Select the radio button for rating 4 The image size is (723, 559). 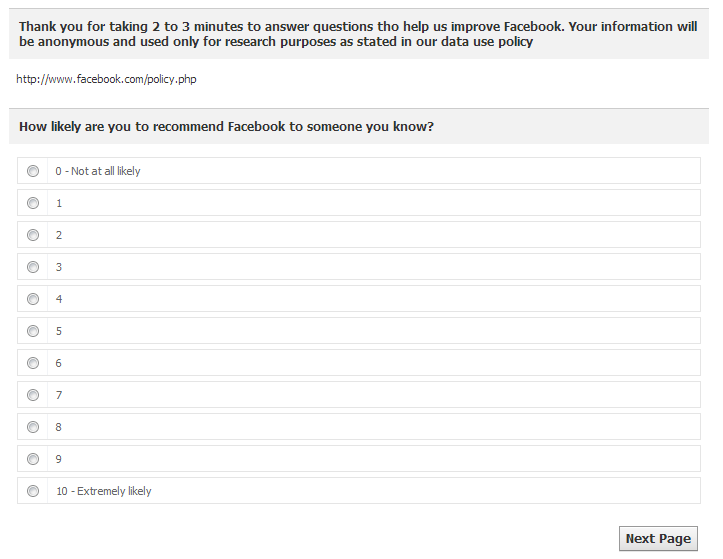[33, 299]
